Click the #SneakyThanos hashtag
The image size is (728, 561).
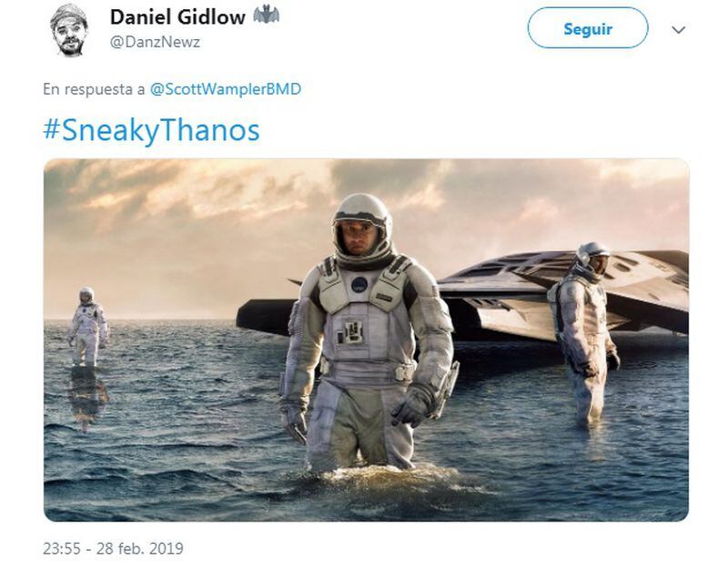point(151,130)
